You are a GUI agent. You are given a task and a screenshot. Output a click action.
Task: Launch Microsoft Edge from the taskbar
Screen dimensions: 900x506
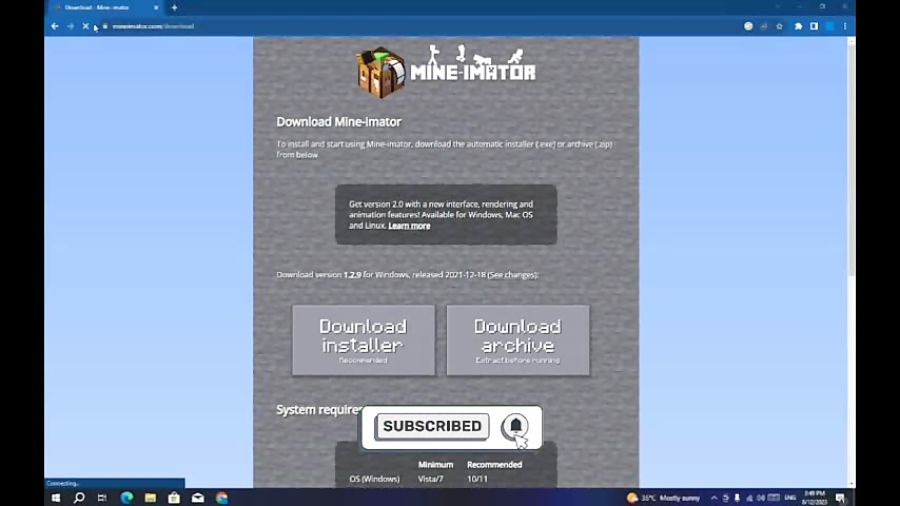(126, 497)
